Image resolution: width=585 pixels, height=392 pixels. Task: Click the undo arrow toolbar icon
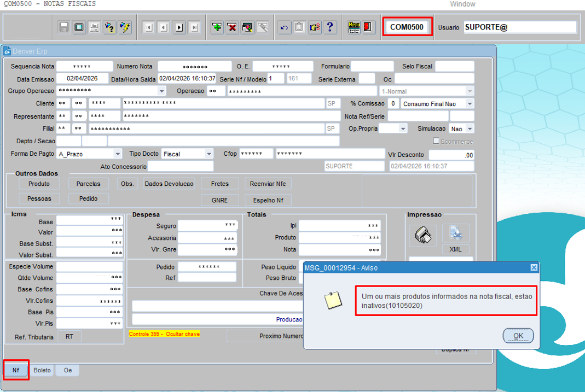click(x=284, y=27)
